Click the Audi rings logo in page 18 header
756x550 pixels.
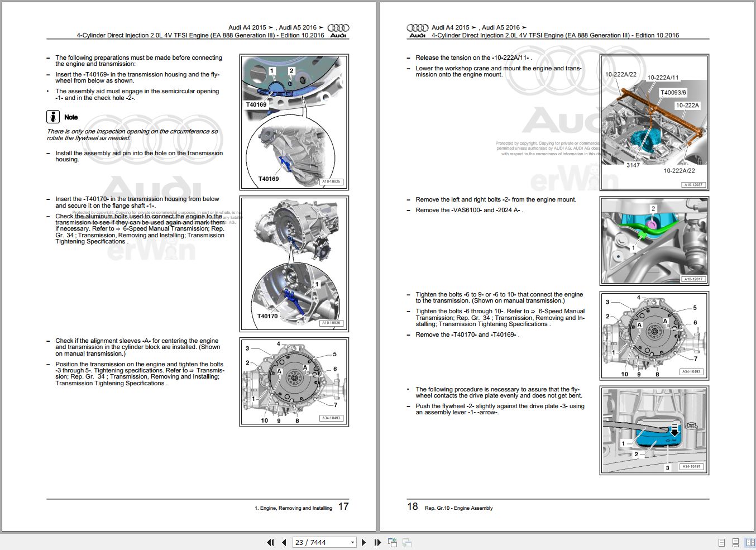[418, 28]
